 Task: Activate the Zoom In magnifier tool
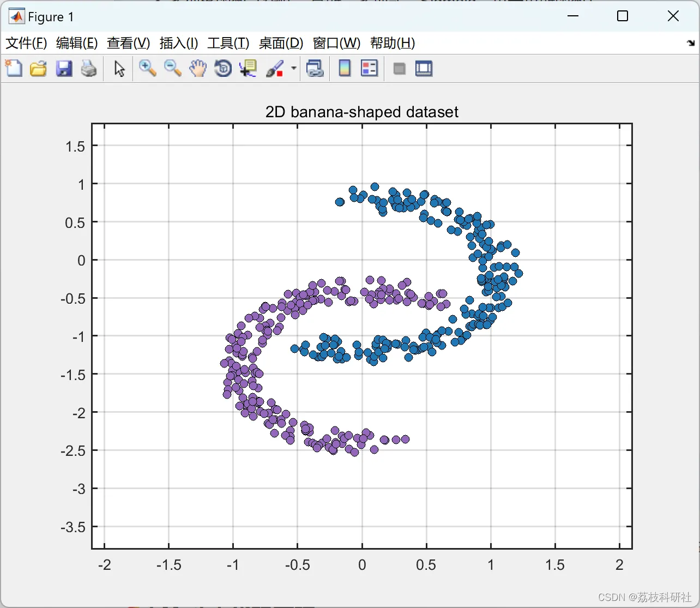(x=147, y=69)
